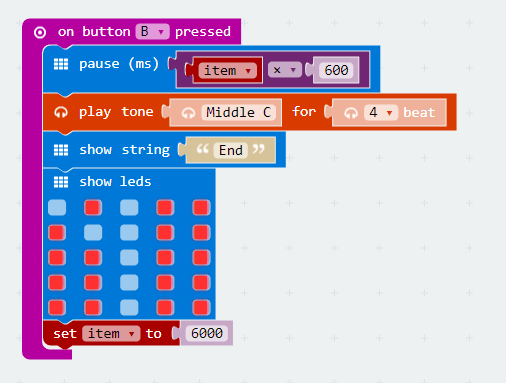Toggle the LED in row 4, column 4
Image resolution: width=506 pixels, height=383 pixels.
pyautogui.click(x=165, y=282)
